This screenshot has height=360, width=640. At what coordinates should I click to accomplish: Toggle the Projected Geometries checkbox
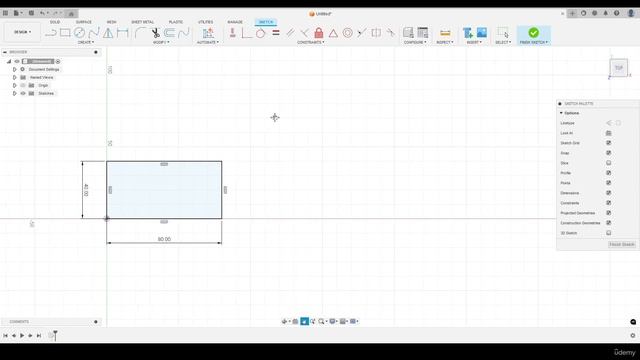point(609,213)
